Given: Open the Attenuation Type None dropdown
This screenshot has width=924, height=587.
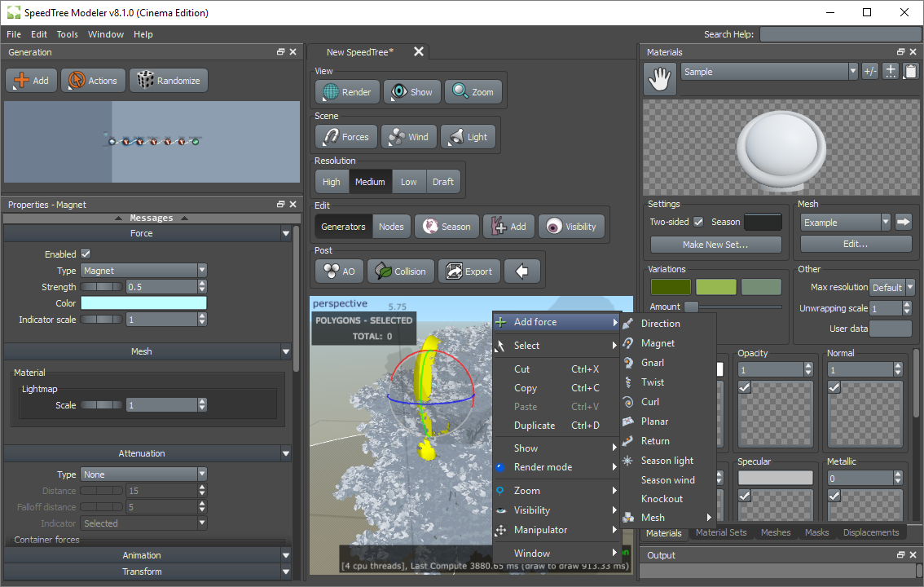Looking at the screenshot, I should pyautogui.click(x=143, y=474).
